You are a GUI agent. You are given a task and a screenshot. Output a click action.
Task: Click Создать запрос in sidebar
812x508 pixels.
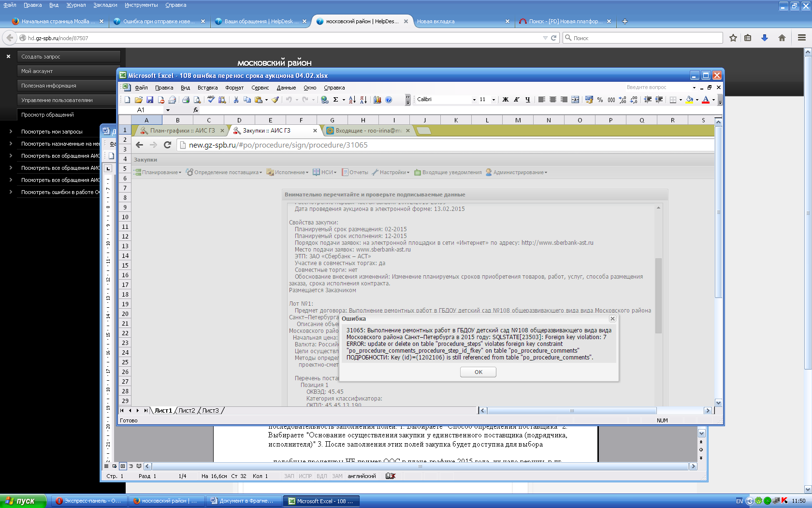(69, 57)
